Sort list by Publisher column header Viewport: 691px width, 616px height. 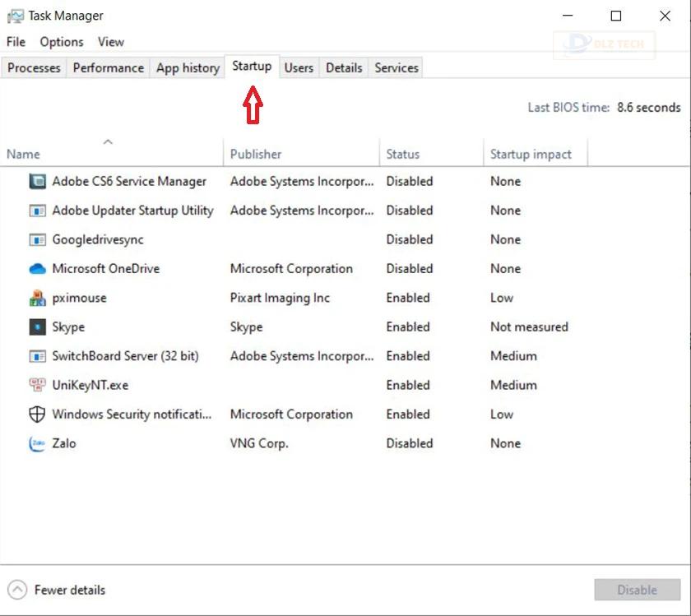pos(301,152)
